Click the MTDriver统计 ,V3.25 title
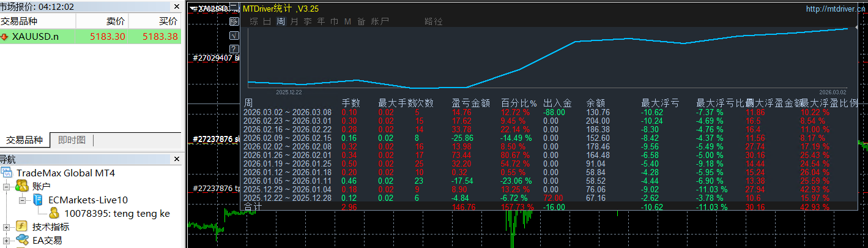Viewport: 868px width, 248px height. [280, 9]
